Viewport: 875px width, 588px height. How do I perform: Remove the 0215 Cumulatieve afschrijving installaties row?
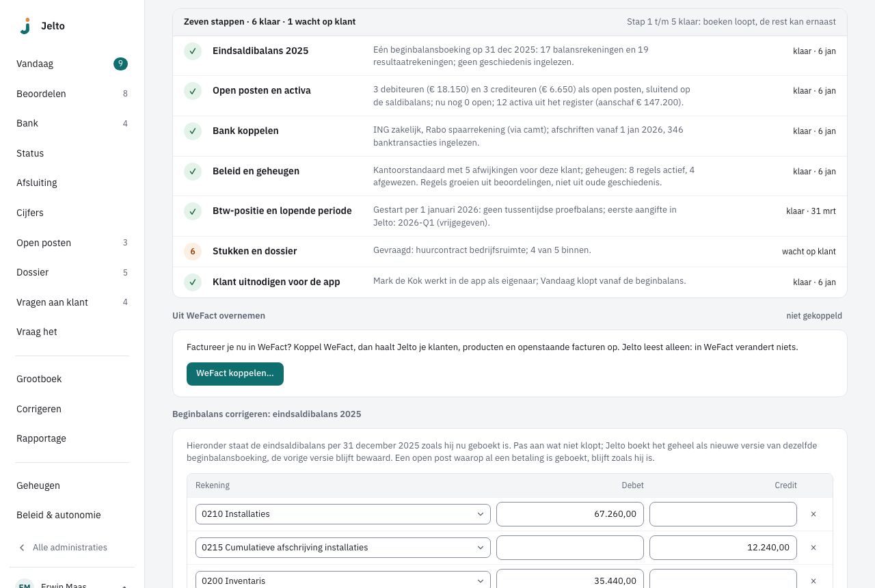tap(813, 548)
